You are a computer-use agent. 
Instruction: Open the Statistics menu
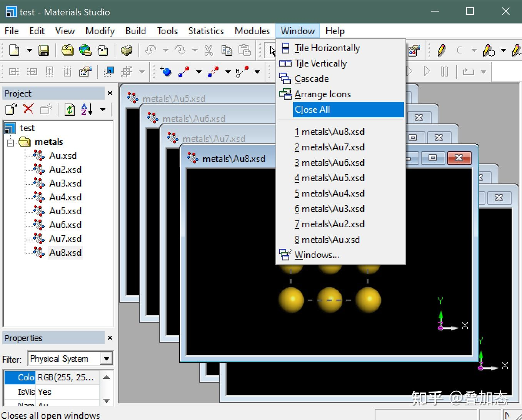click(206, 31)
